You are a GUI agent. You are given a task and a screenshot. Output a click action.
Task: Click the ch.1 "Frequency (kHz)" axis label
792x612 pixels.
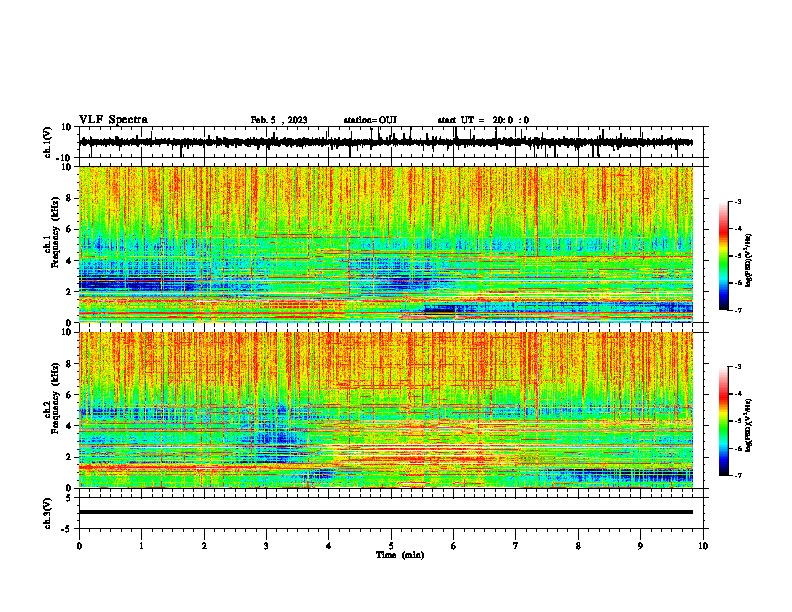(x=55, y=232)
